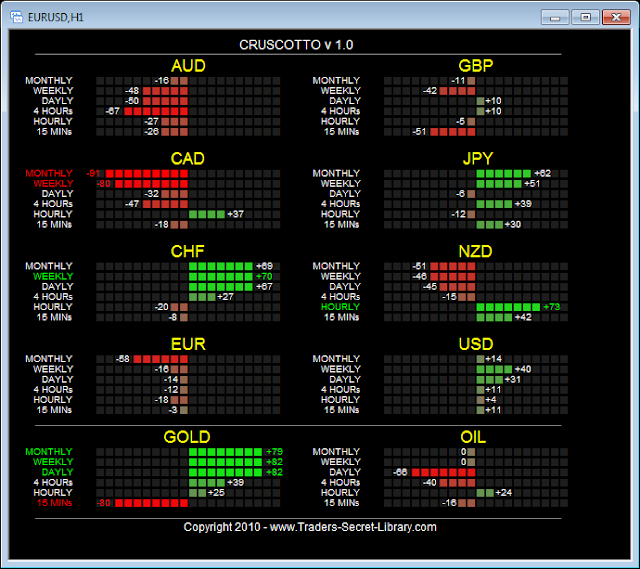The width and height of the screenshot is (640, 569).
Task: Minimize the EURUSD,H1 window
Action: tap(555, 18)
